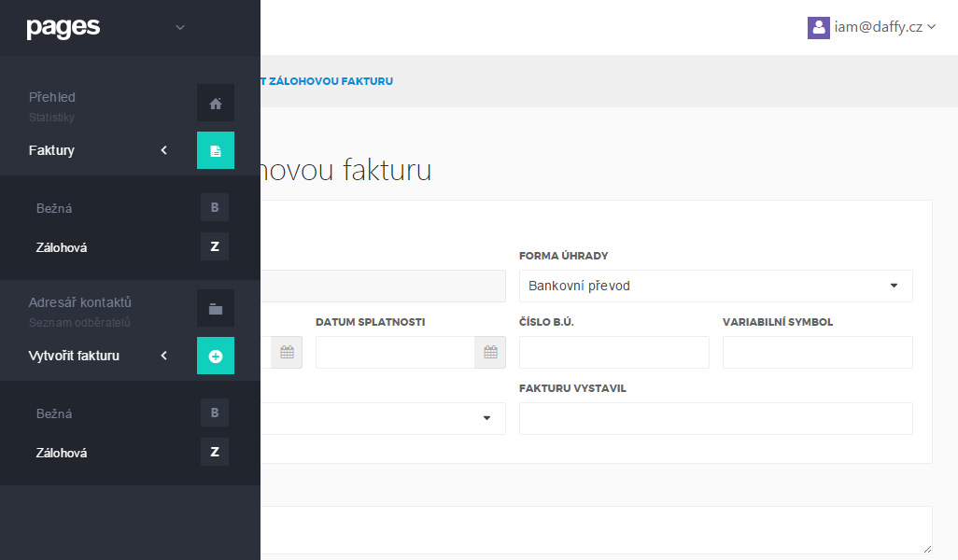Image resolution: width=958 pixels, height=560 pixels.
Task: Click the document icon beside Faktury
Action: 216,150
